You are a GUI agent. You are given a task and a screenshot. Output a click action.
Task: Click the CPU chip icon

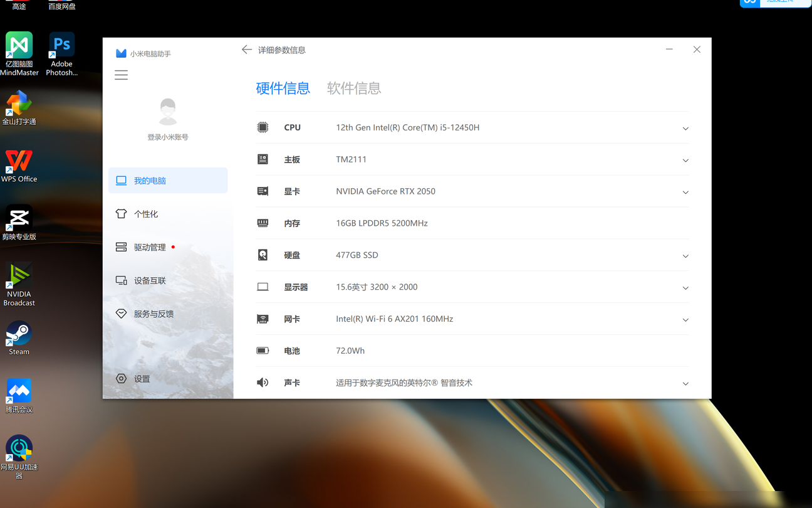click(263, 127)
